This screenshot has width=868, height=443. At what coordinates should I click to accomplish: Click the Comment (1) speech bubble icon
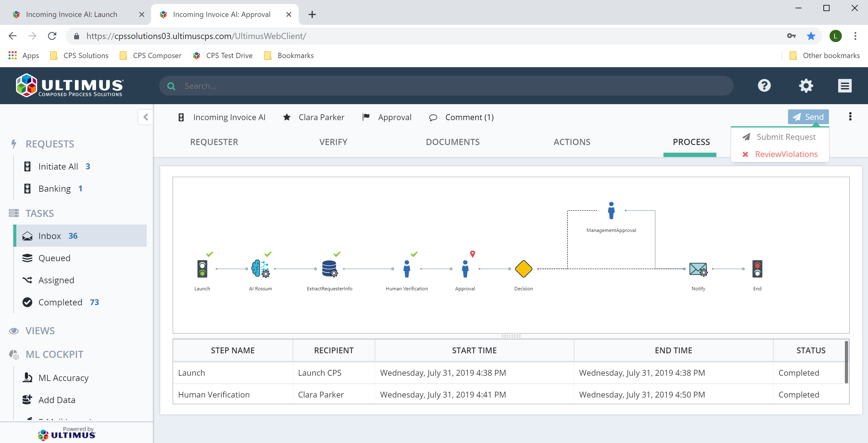[433, 117]
